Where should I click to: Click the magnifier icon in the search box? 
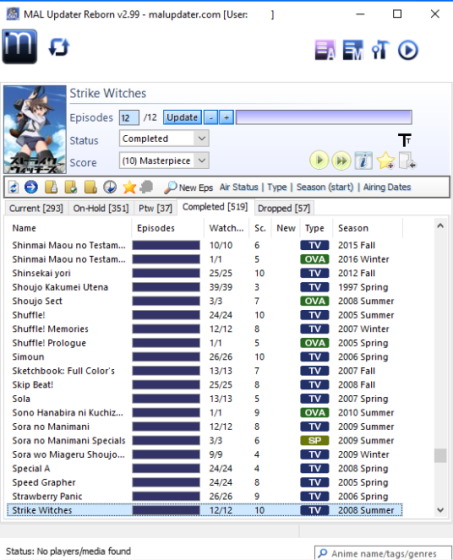[x=322, y=553]
